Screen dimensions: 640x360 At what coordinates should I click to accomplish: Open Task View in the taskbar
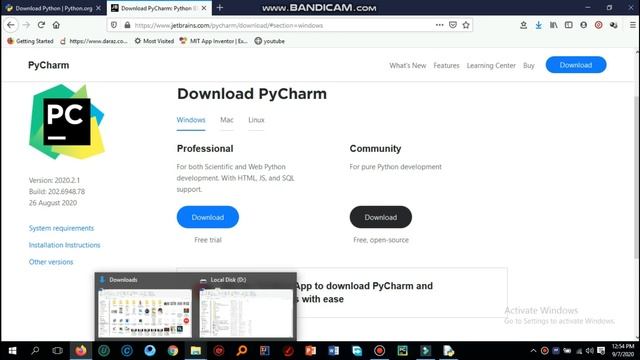pyautogui.click(x=58, y=351)
